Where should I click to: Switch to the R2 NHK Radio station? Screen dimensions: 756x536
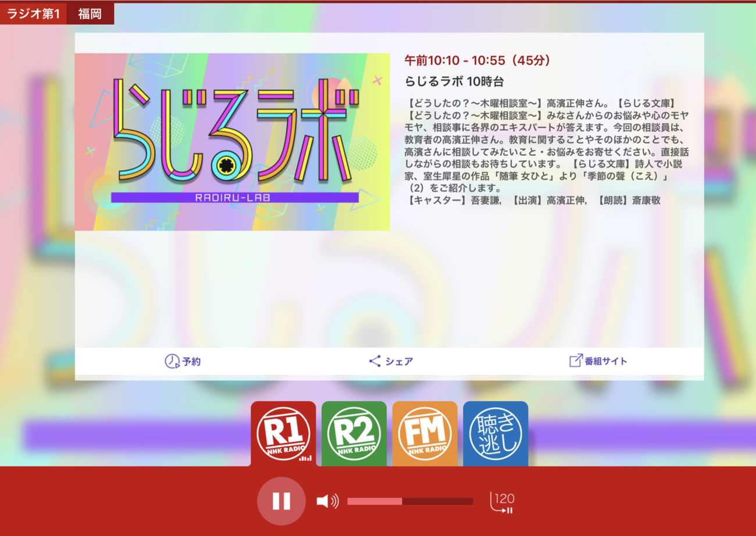pyautogui.click(x=354, y=434)
